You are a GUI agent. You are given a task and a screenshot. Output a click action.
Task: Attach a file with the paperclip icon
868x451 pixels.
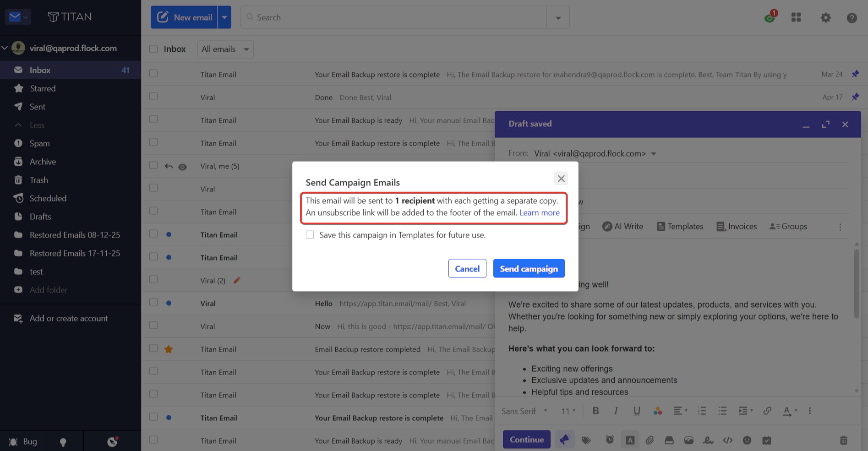[x=650, y=440]
